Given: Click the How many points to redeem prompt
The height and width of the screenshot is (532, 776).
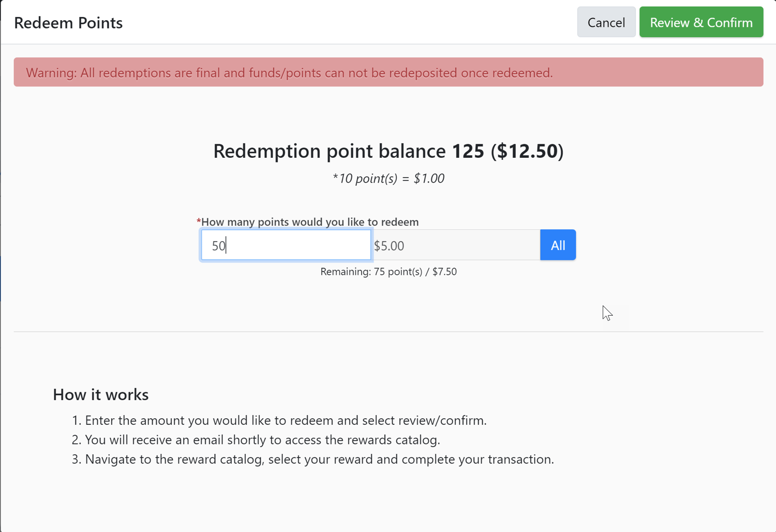Looking at the screenshot, I should (309, 221).
